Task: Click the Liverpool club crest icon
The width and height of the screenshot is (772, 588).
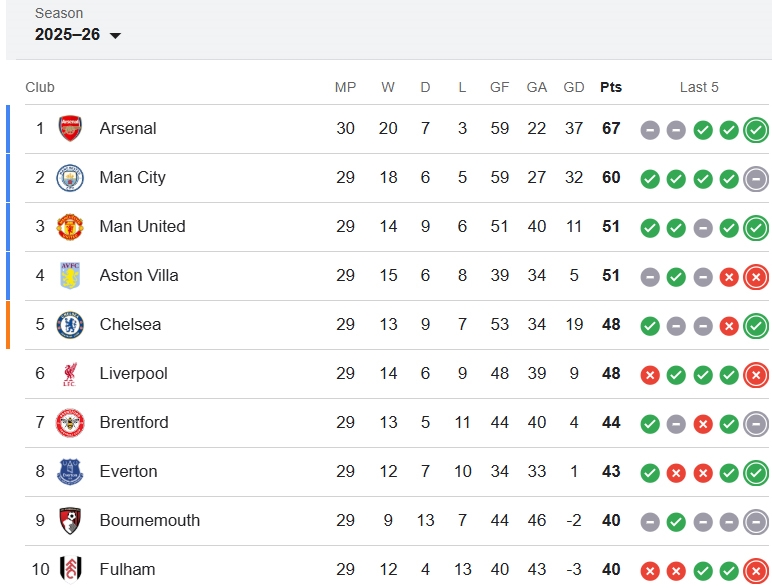Action: click(70, 373)
